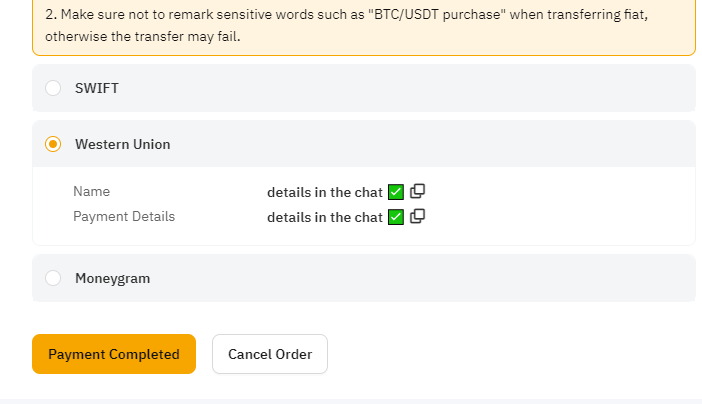
Task: Click empty area of SWIFT option row
Action: click(403, 88)
